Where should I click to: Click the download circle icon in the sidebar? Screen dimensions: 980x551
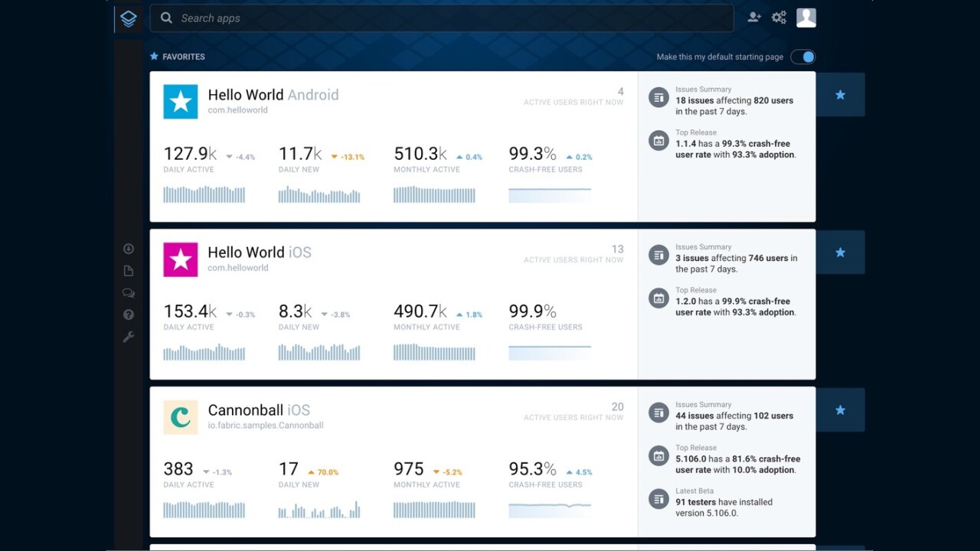pyautogui.click(x=129, y=248)
